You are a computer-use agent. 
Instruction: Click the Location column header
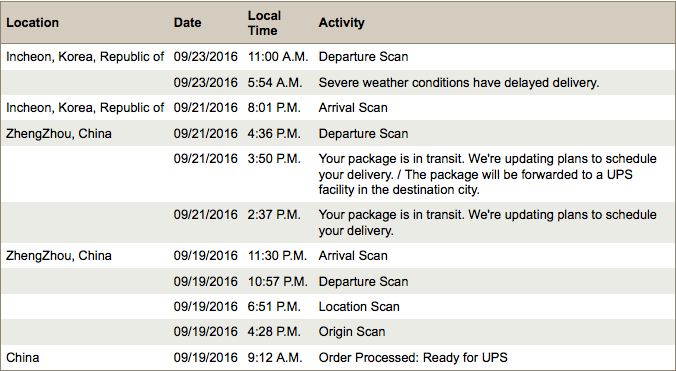[x=32, y=22]
